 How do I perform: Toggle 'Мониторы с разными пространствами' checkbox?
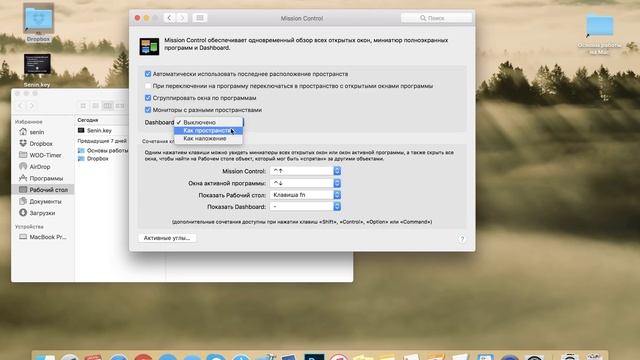click(x=148, y=110)
